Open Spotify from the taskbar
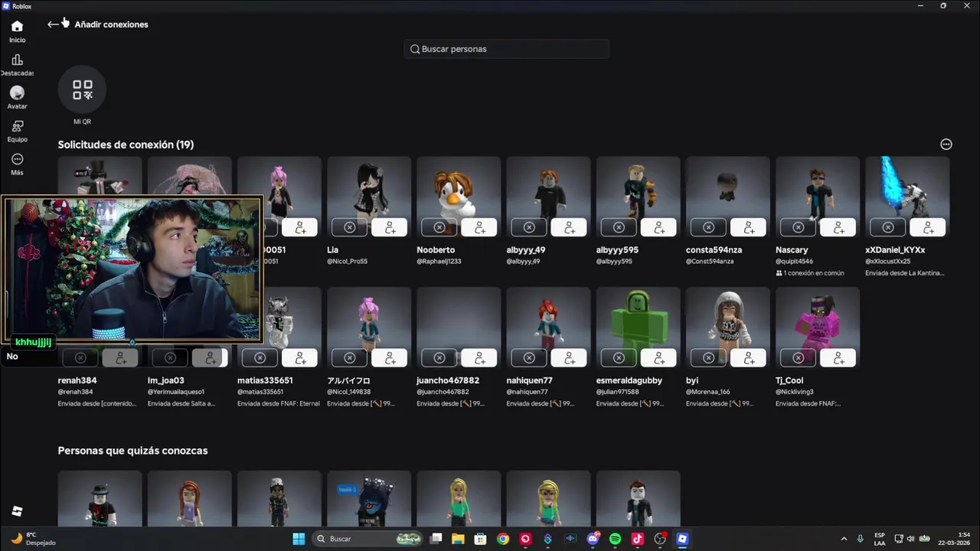The image size is (980, 551). point(615,539)
